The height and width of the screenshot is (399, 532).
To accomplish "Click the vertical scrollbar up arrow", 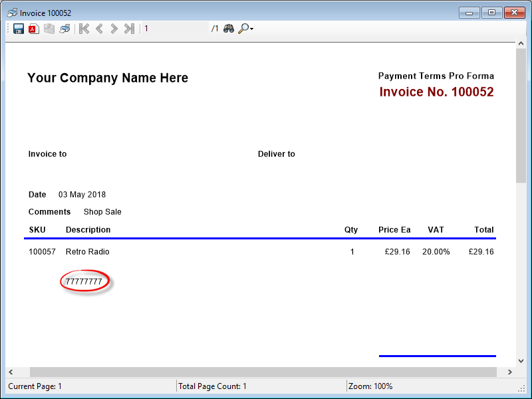I will [x=521, y=43].
